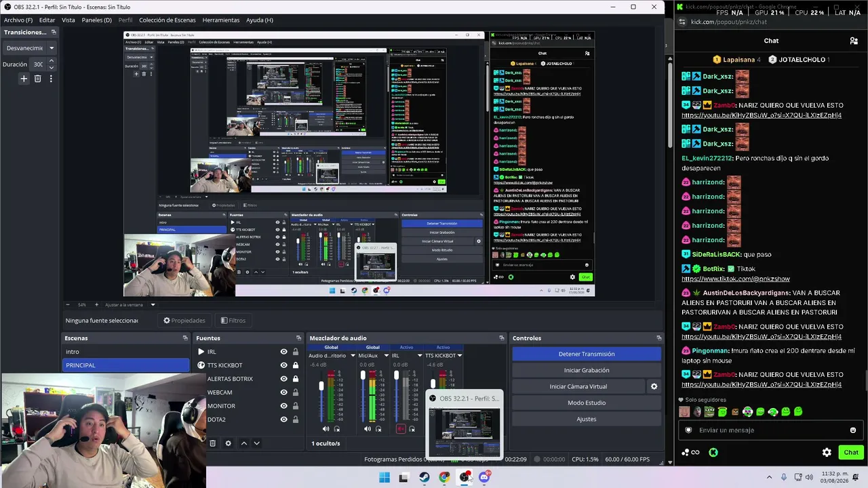This screenshot has height=488, width=868.
Task: Lock the IRL source
Action: (x=296, y=352)
